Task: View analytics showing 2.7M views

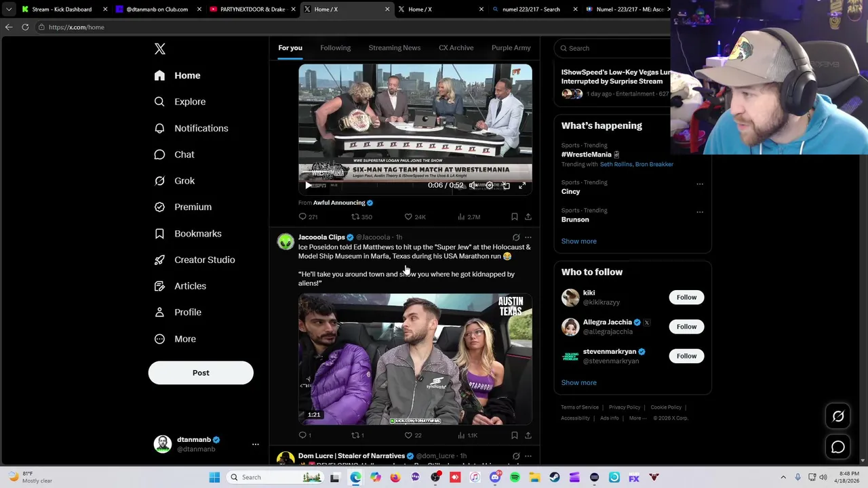Action: tap(469, 217)
